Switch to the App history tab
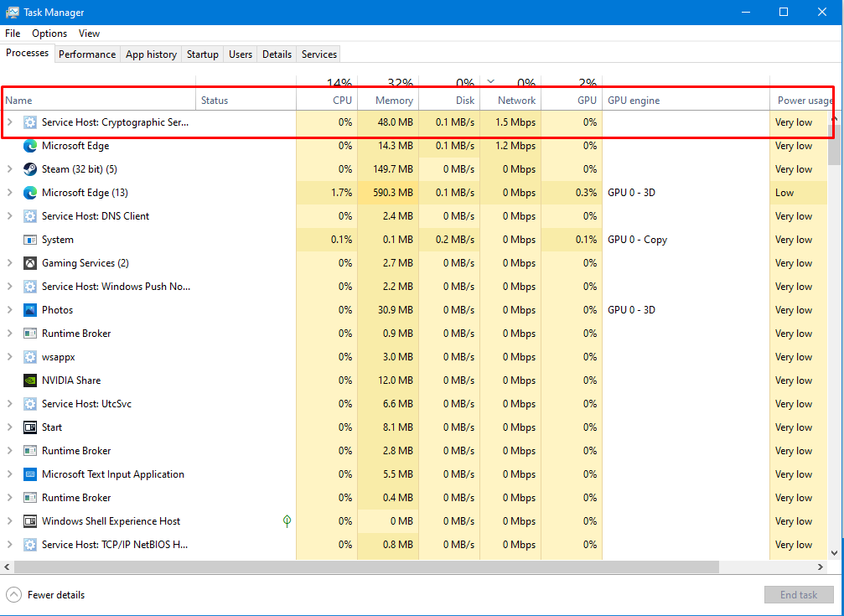 click(x=151, y=54)
